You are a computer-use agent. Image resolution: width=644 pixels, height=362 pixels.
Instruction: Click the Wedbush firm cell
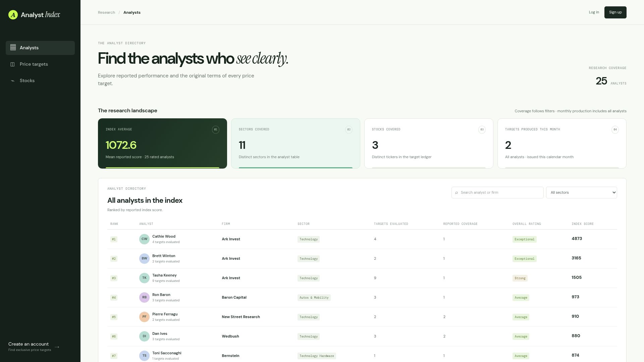coord(230,337)
